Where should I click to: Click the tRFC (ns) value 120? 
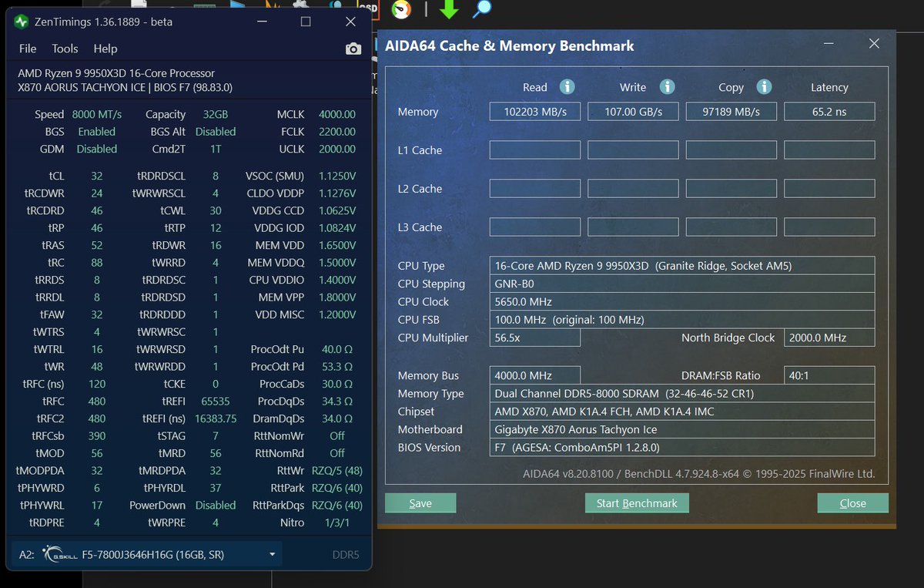[x=96, y=384]
